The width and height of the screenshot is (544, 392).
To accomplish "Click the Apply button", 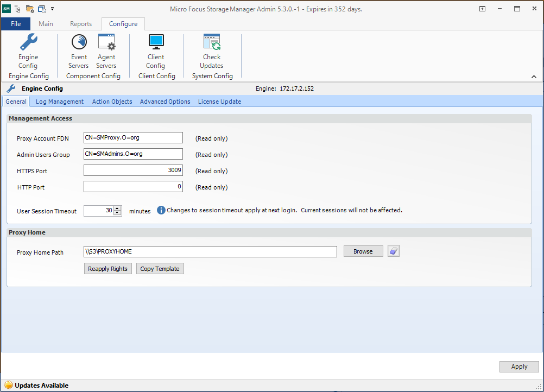I will click(519, 366).
